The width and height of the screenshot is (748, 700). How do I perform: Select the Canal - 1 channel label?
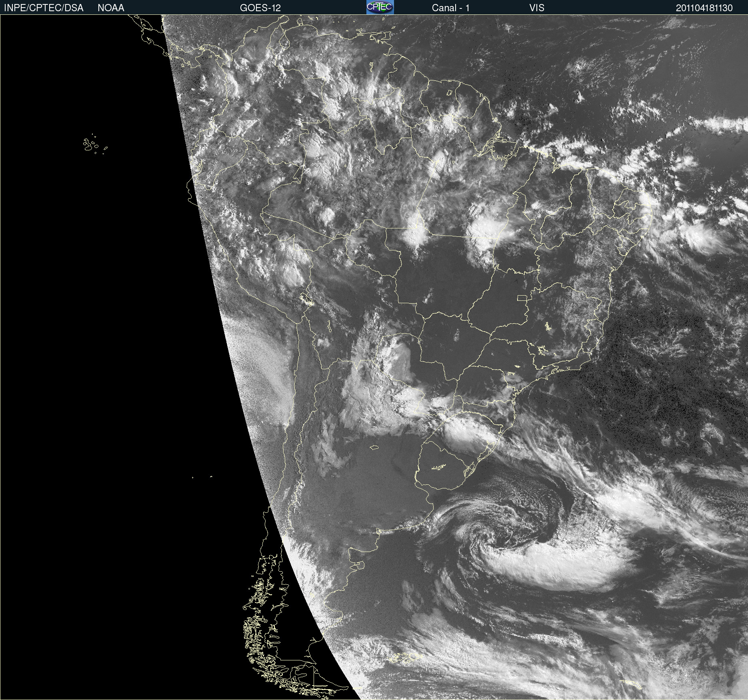tap(451, 8)
